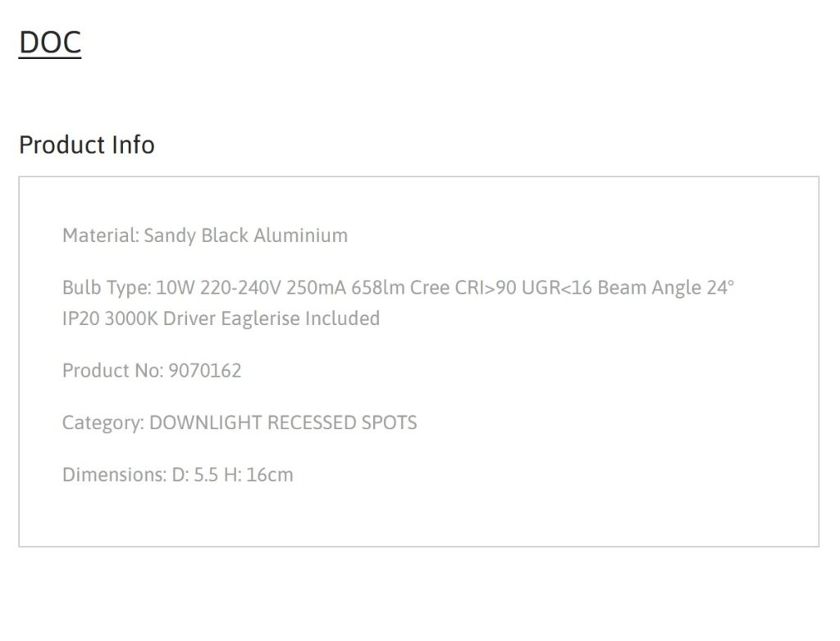Click the Category: DOWNLIGHT RECESSED SPOTS line
Screen dimensions: 840x641
(x=240, y=423)
